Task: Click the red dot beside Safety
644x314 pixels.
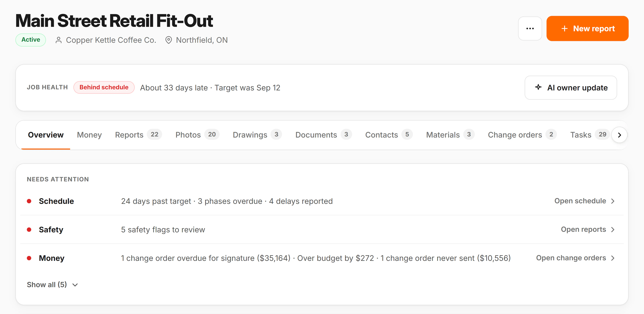Action: click(x=29, y=230)
